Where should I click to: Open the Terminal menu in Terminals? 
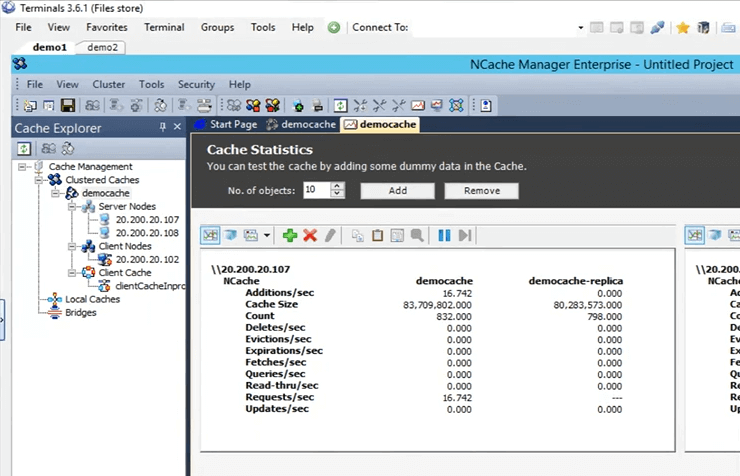click(164, 27)
